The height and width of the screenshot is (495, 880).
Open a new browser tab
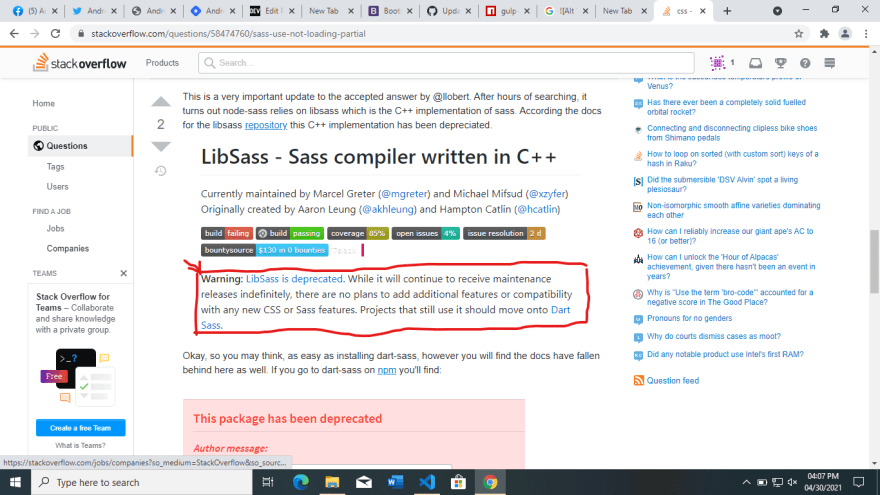pyautogui.click(x=727, y=11)
